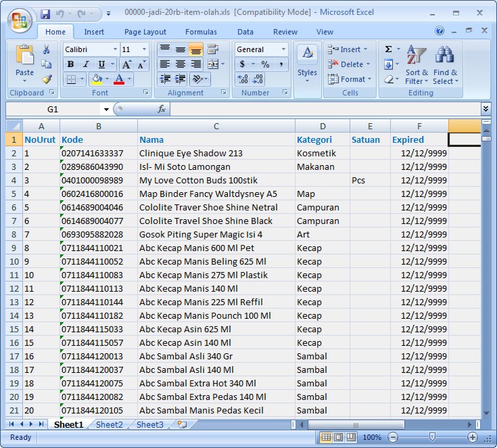Open the Formulas ribbon tab
Viewport: 497px width, 448px height.
point(201,32)
